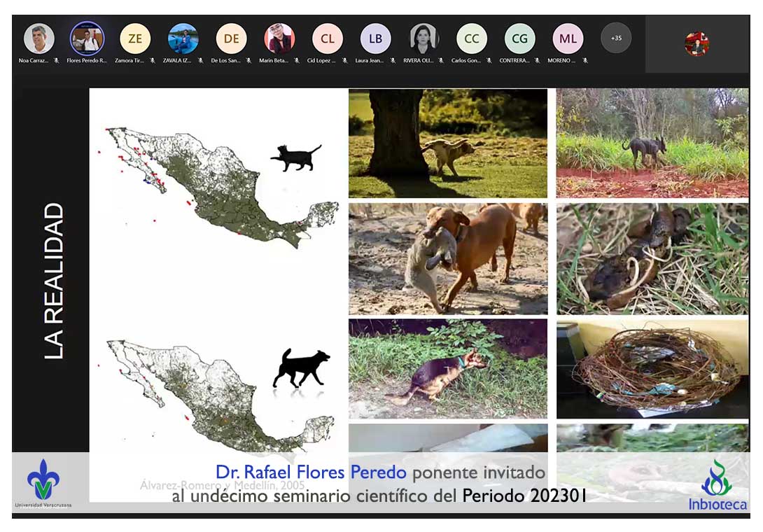
Task: Click the self-view video thumbnail
Action: [696, 44]
